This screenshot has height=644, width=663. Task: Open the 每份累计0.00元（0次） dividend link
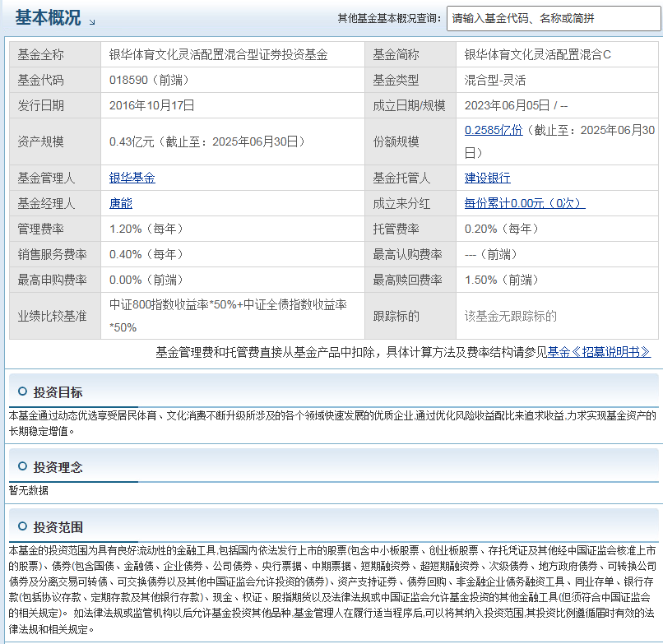coord(525,203)
